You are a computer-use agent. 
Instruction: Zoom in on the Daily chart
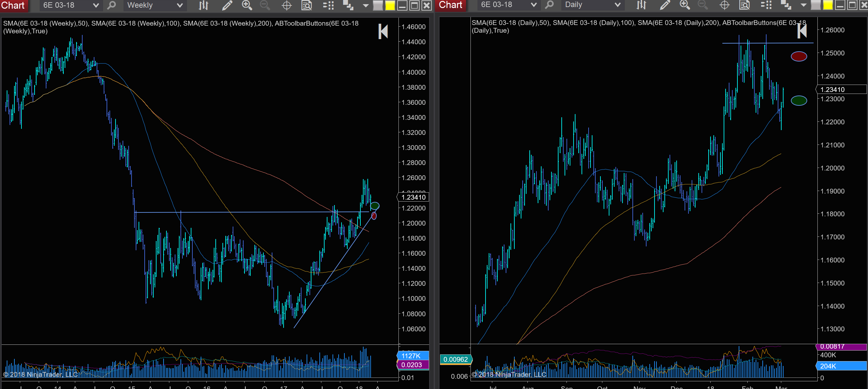(x=684, y=5)
